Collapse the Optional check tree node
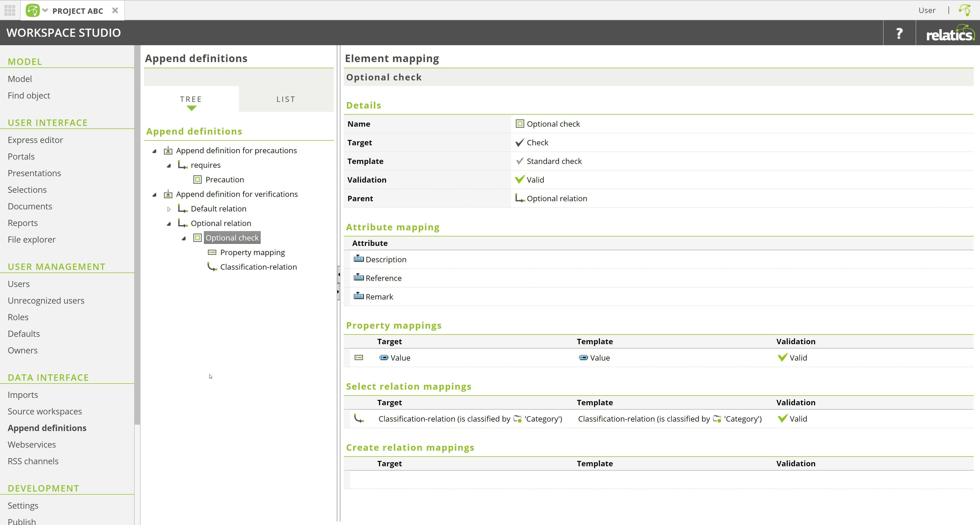The image size is (980, 525). click(184, 238)
